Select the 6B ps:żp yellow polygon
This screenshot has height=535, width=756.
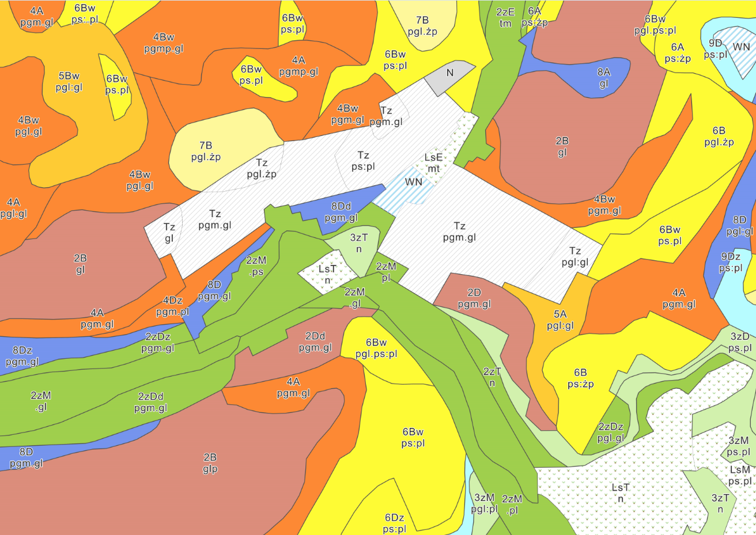(580, 378)
